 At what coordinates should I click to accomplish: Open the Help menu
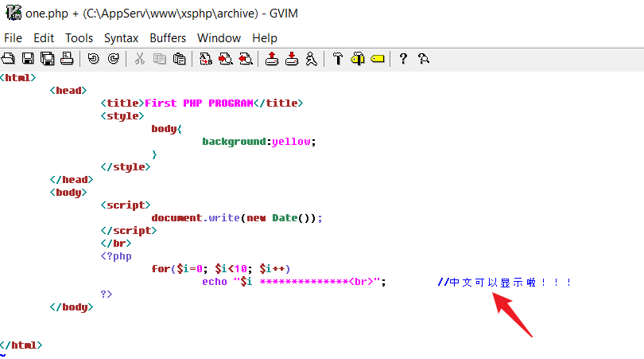[265, 38]
